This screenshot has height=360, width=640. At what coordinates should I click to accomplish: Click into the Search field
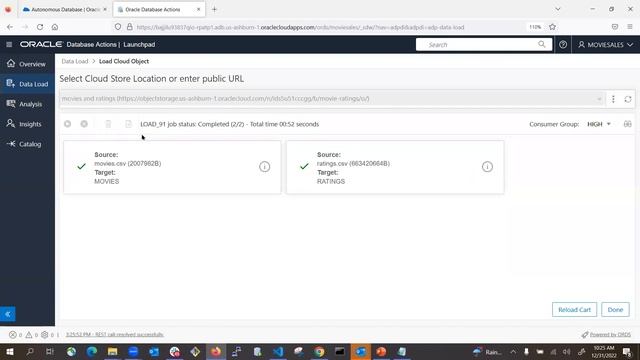pos(478,44)
